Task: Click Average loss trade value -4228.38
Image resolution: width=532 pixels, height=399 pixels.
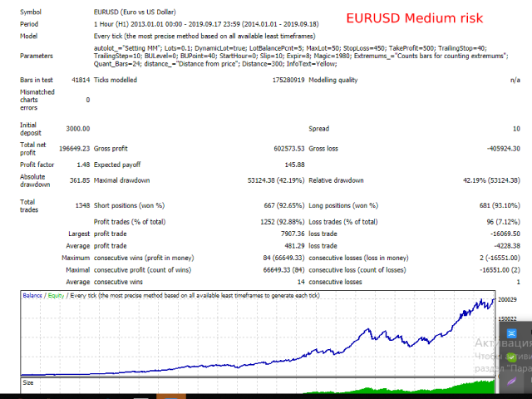Action: (x=507, y=246)
